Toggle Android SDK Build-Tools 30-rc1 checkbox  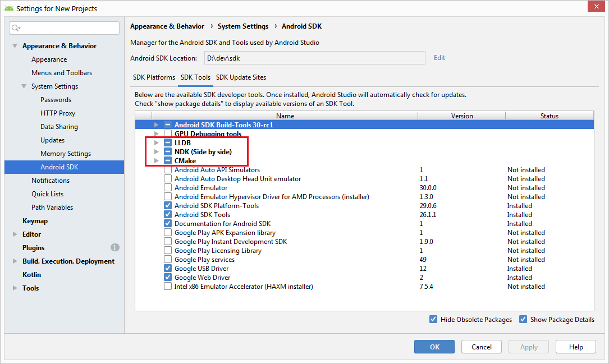[x=168, y=125]
